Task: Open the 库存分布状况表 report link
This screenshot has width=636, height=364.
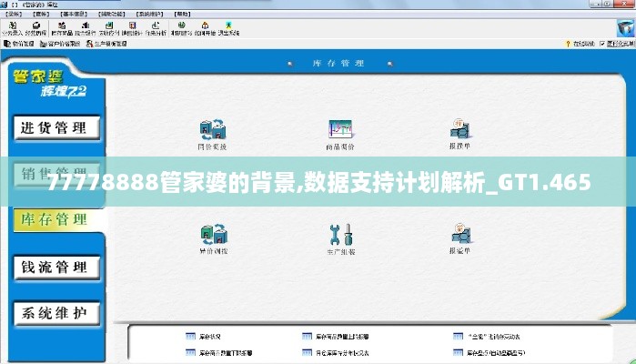Action: (x=336, y=353)
